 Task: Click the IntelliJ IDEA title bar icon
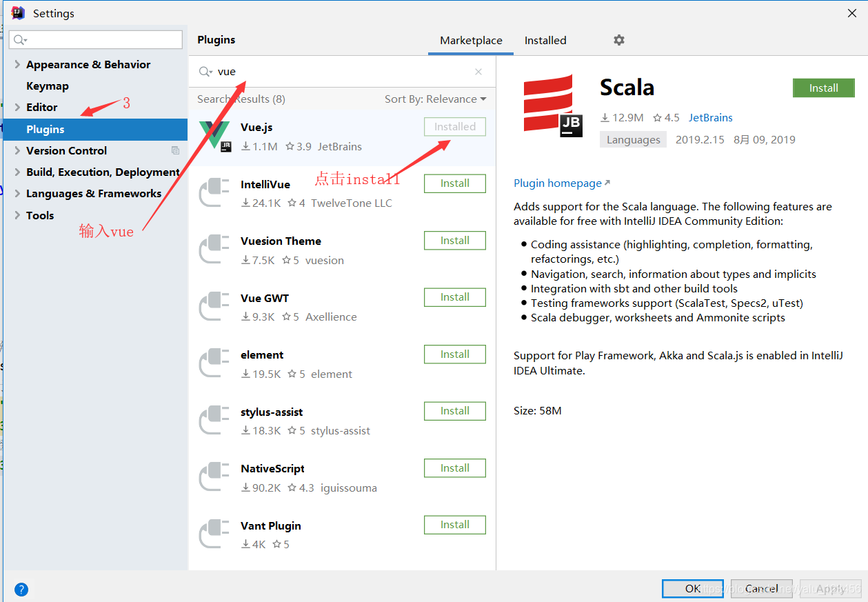point(19,13)
